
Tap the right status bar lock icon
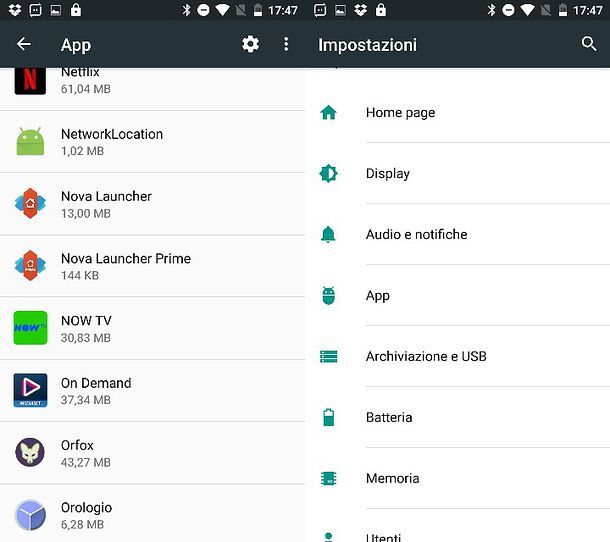pos(381,10)
